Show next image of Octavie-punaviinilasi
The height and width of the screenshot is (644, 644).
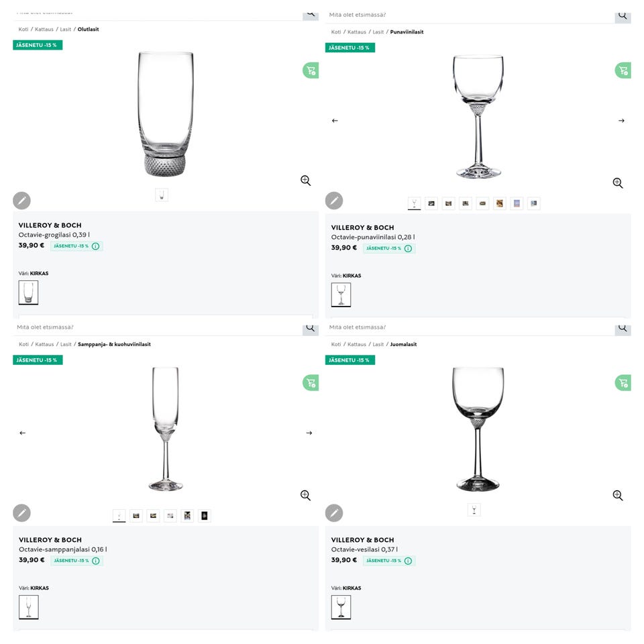pos(621,121)
